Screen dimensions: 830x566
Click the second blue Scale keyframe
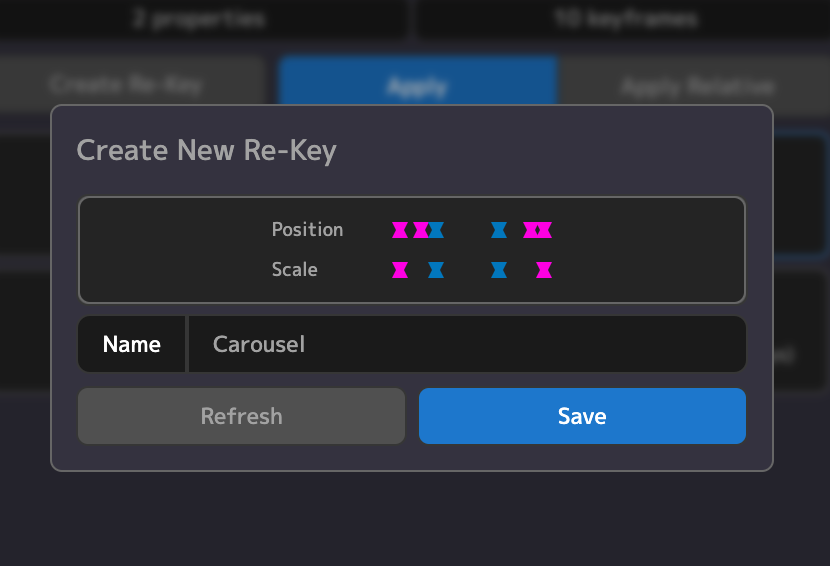coord(499,270)
